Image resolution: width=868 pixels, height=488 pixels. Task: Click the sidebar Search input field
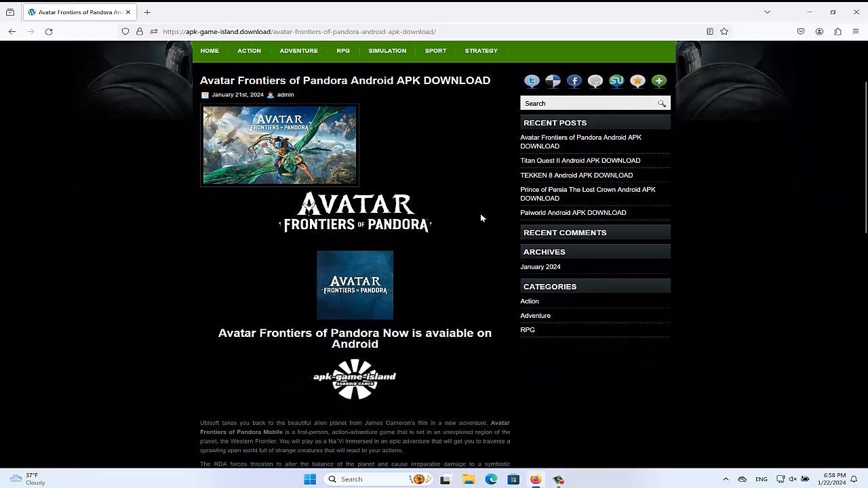pos(589,104)
